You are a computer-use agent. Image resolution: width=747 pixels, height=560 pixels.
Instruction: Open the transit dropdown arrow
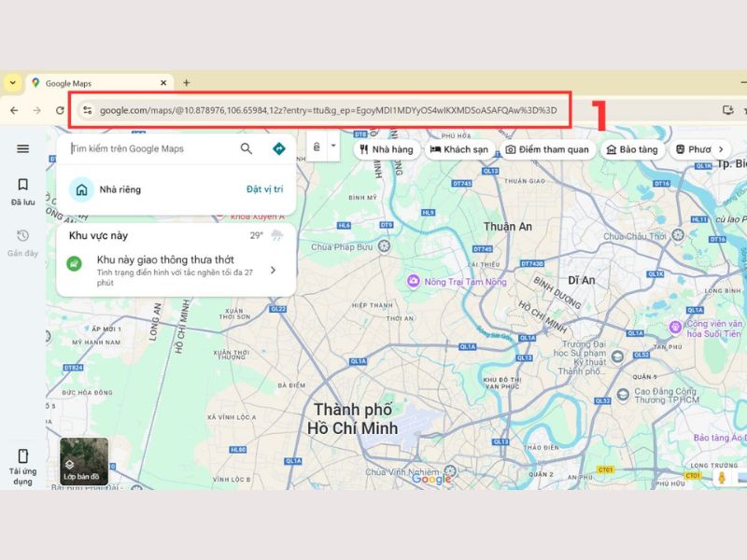333,146
